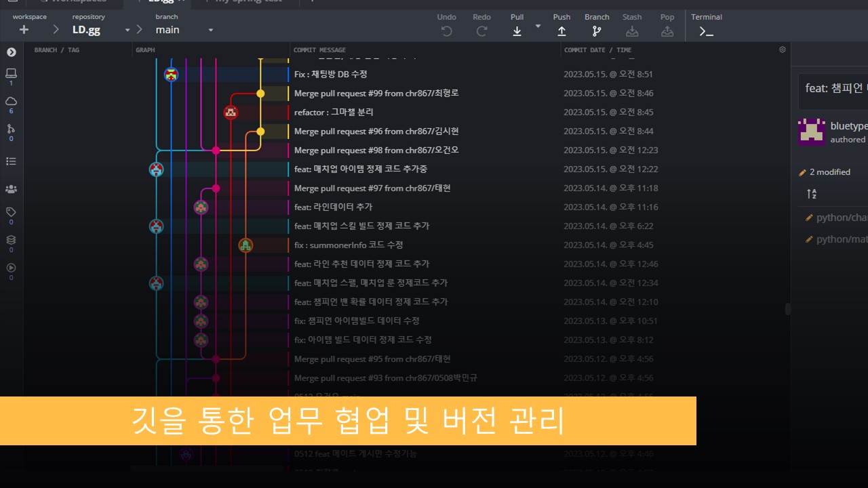Open graph column settings gear icon
Screen dimensions: 868x488
(x=783, y=49)
